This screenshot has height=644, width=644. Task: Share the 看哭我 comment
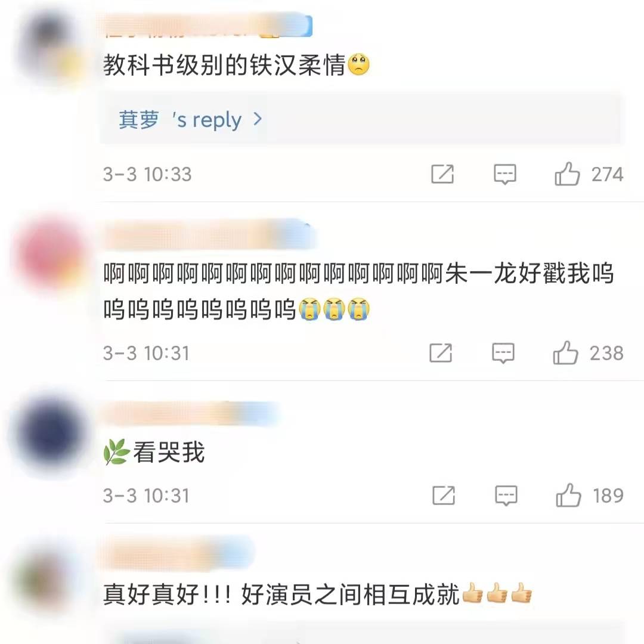444,496
